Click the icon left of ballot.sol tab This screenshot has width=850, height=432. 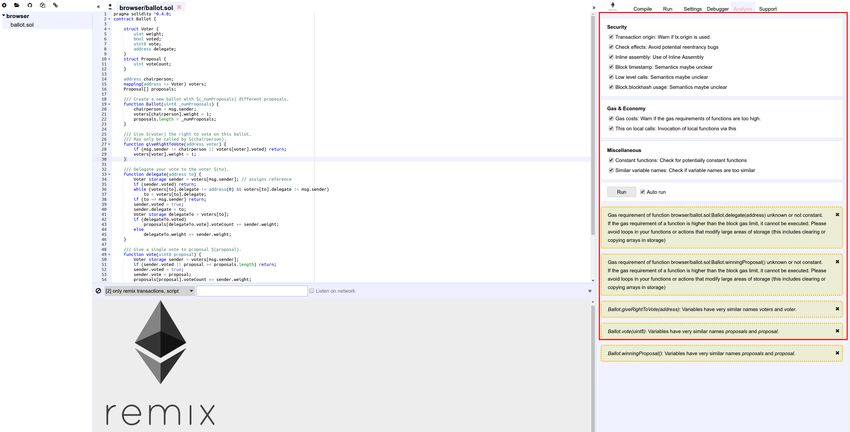111,7
